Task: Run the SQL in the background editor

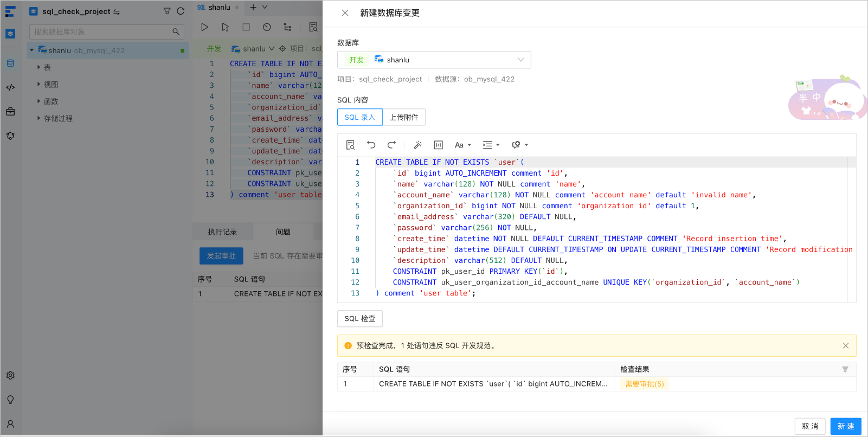Action: coord(204,27)
